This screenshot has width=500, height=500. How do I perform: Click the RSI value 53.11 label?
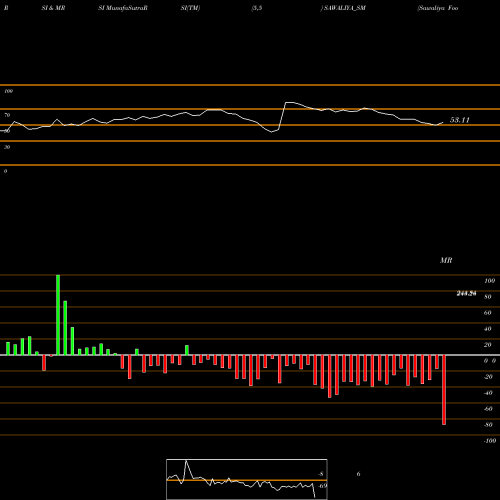point(460,120)
